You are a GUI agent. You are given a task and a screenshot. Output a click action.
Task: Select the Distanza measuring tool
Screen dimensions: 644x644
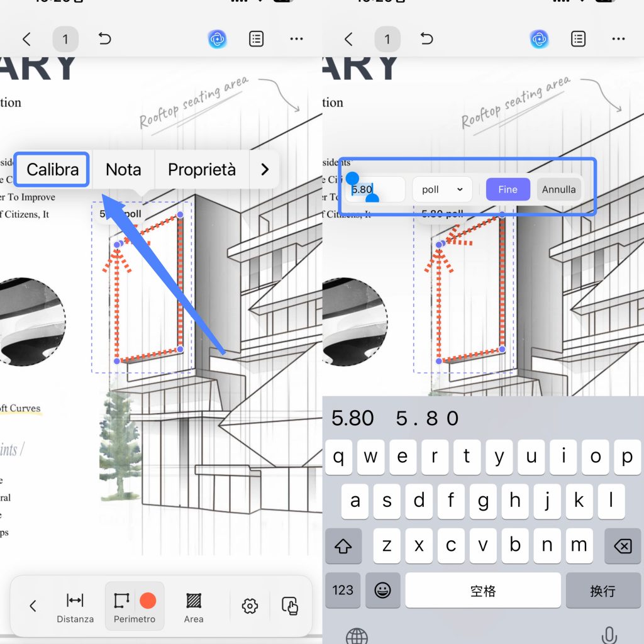click(x=75, y=607)
